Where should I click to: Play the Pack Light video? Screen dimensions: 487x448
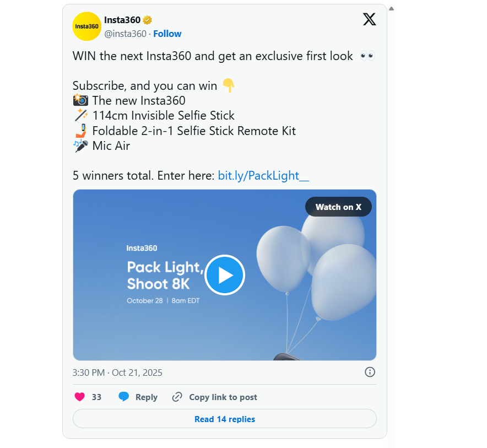tap(225, 274)
